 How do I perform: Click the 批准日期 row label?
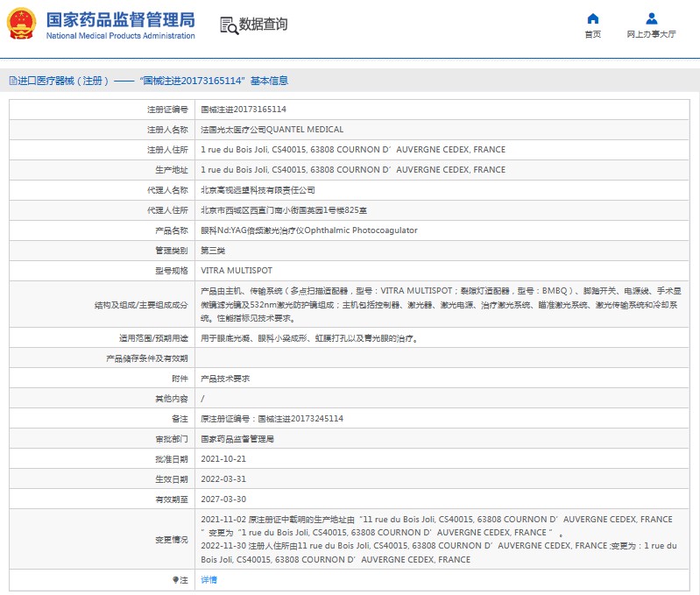[172, 459]
